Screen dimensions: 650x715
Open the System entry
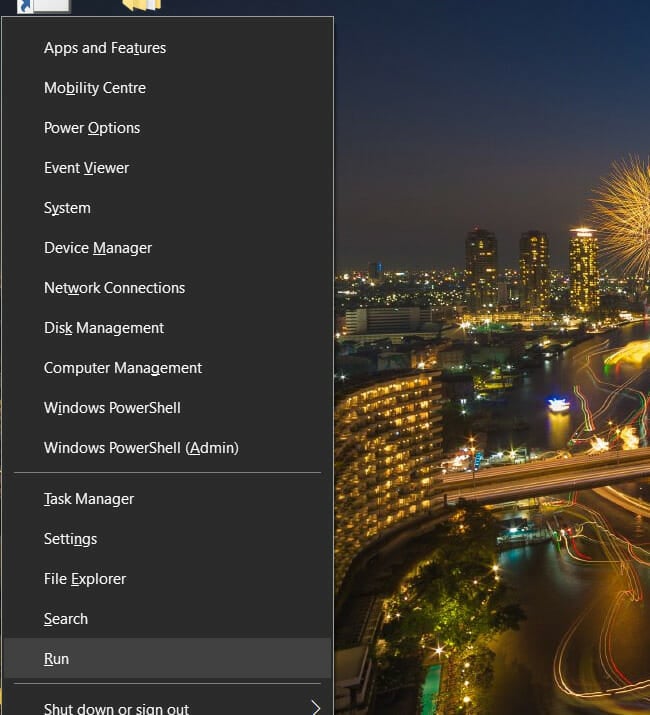click(x=167, y=208)
